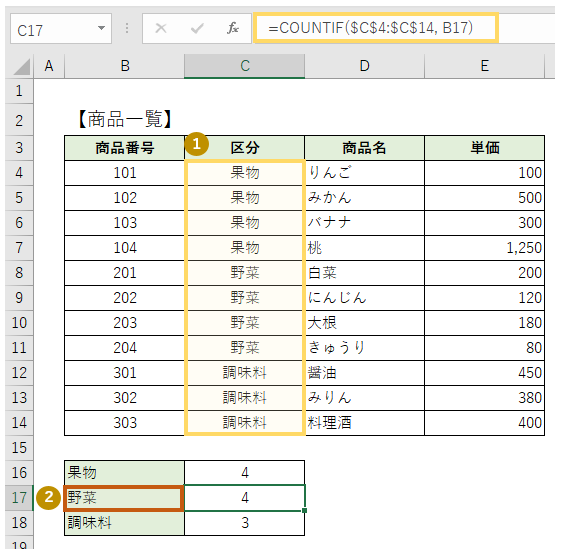Click the みりん product name cell
The width and height of the screenshot is (563, 551).
[364, 398]
